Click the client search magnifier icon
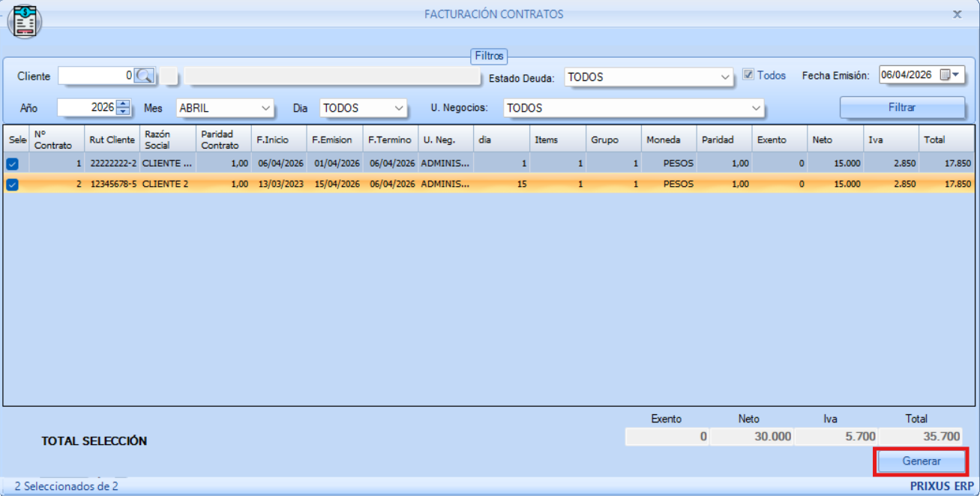The image size is (980, 496). click(x=145, y=76)
